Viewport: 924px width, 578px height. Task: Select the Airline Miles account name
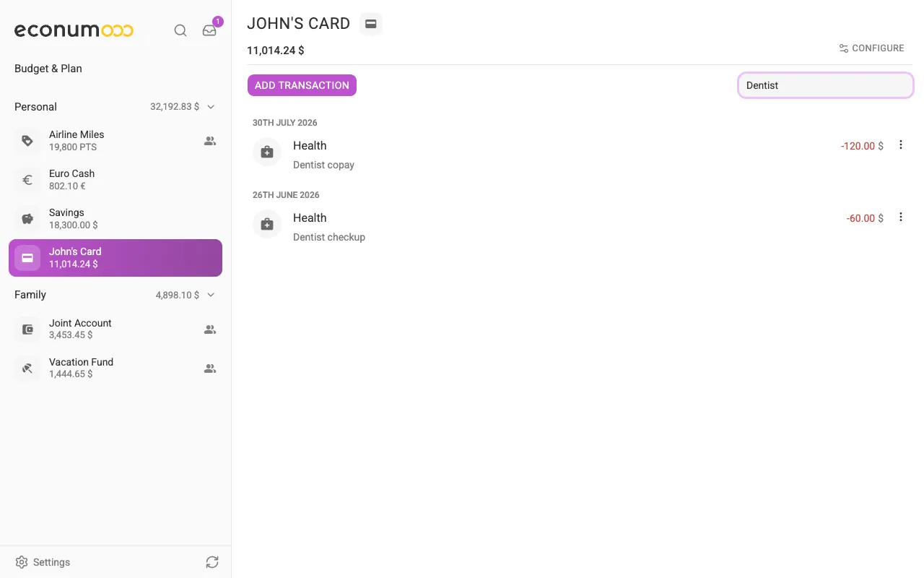(x=77, y=134)
